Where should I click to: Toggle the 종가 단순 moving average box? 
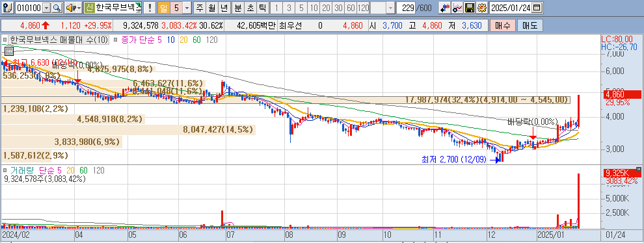(116, 40)
